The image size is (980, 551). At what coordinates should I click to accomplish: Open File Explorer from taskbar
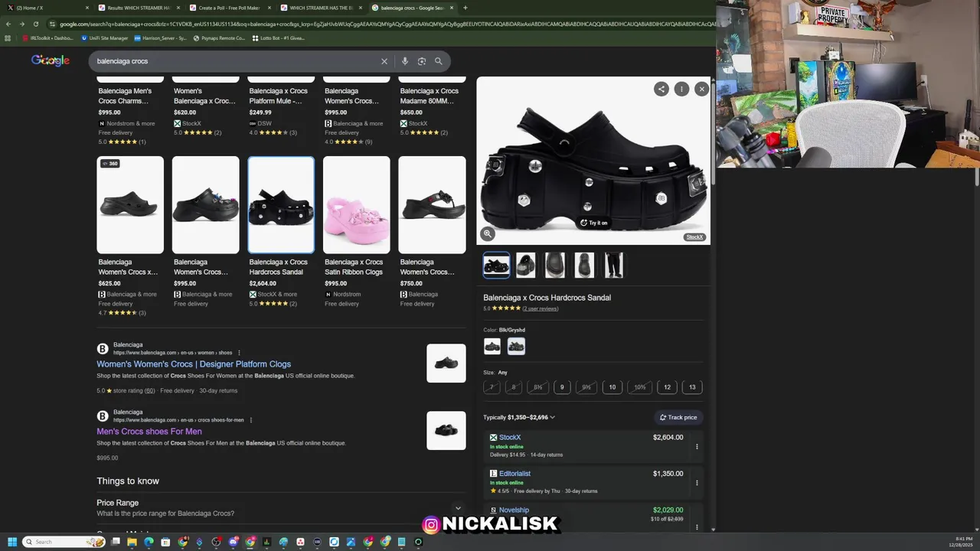click(x=132, y=542)
